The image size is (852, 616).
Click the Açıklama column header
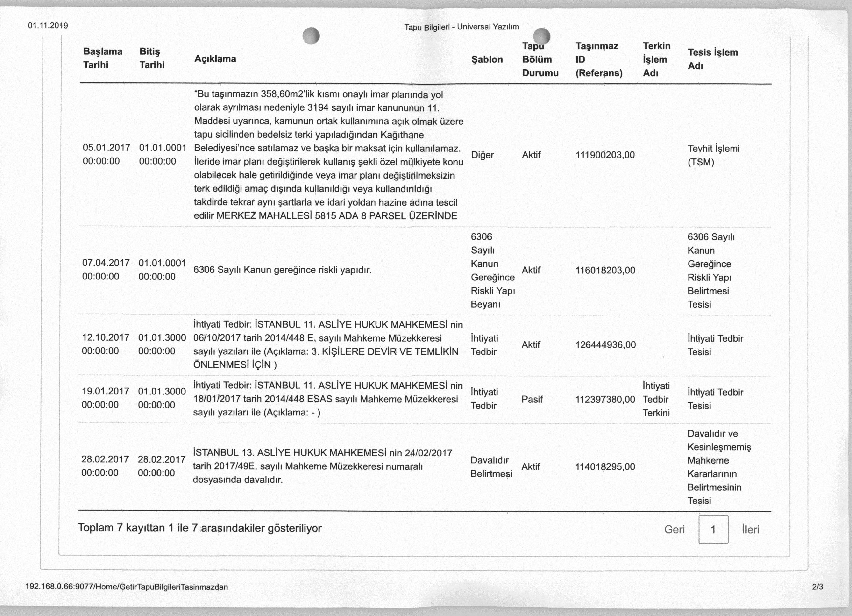pos(215,59)
